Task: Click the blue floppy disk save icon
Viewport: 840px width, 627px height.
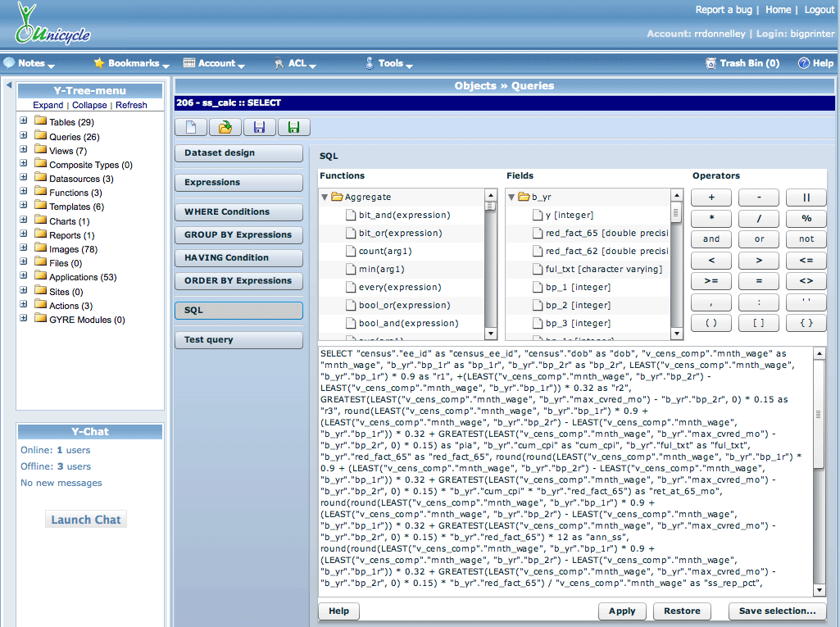Action: point(260,127)
